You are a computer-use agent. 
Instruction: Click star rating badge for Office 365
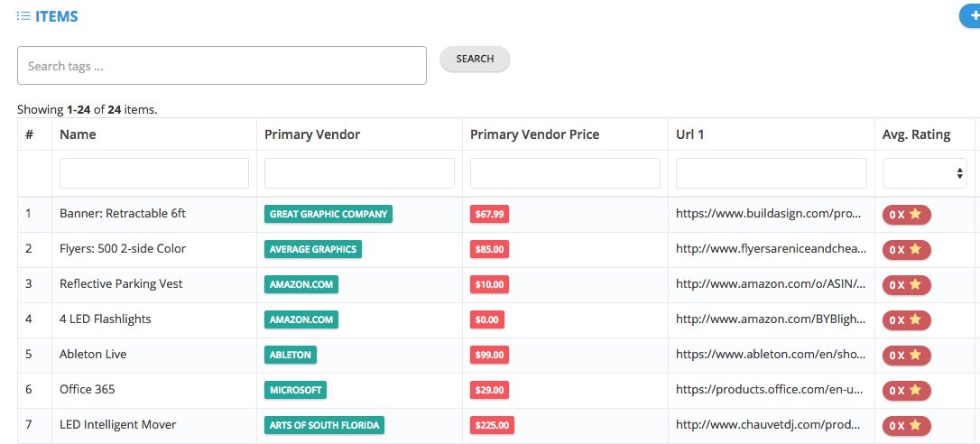tap(906, 390)
